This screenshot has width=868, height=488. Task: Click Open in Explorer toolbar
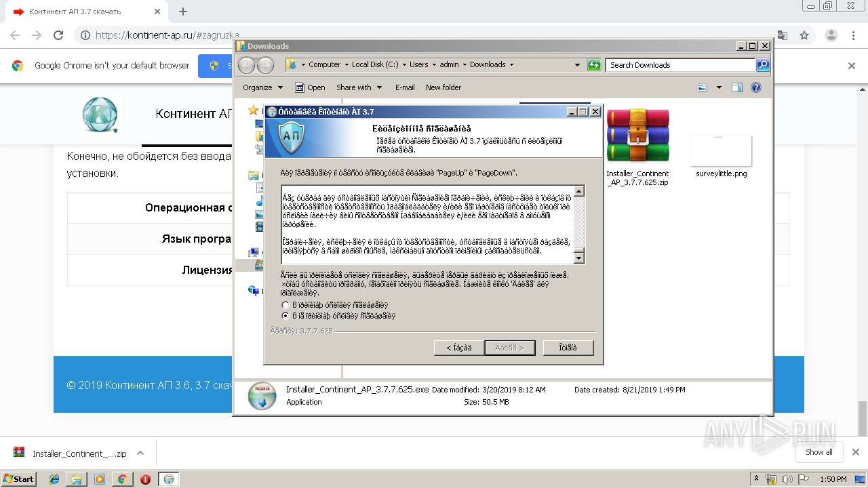coord(311,87)
